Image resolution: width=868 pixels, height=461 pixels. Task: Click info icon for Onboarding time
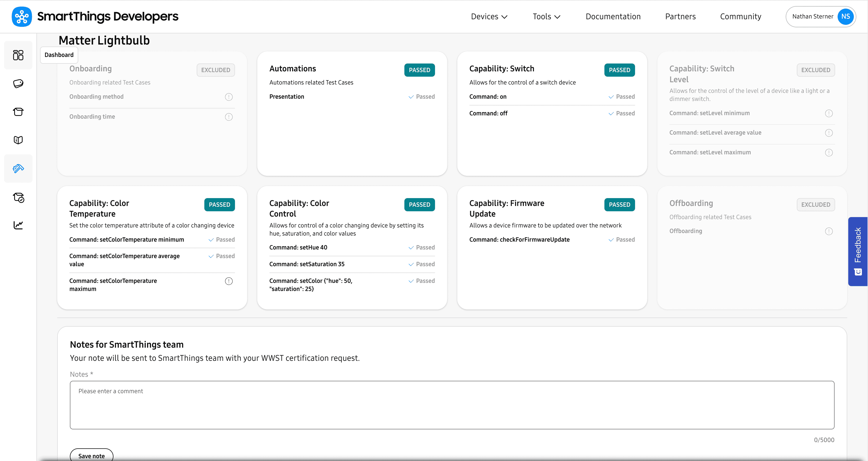(229, 117)
